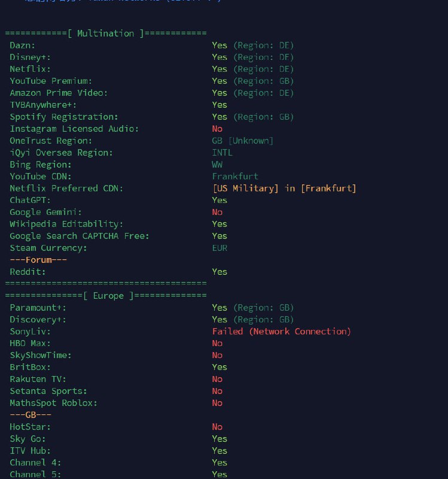Select the Dazn label text
This screenshot has height=479, width=448.
23,45
